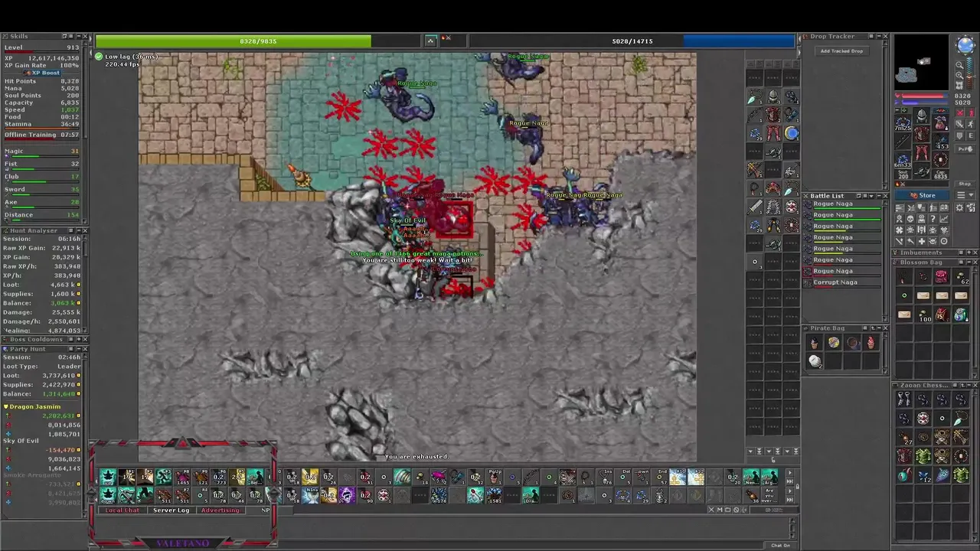Click party member Dragon Jasmim
This screenshot has width=980, height=551.
34,406
